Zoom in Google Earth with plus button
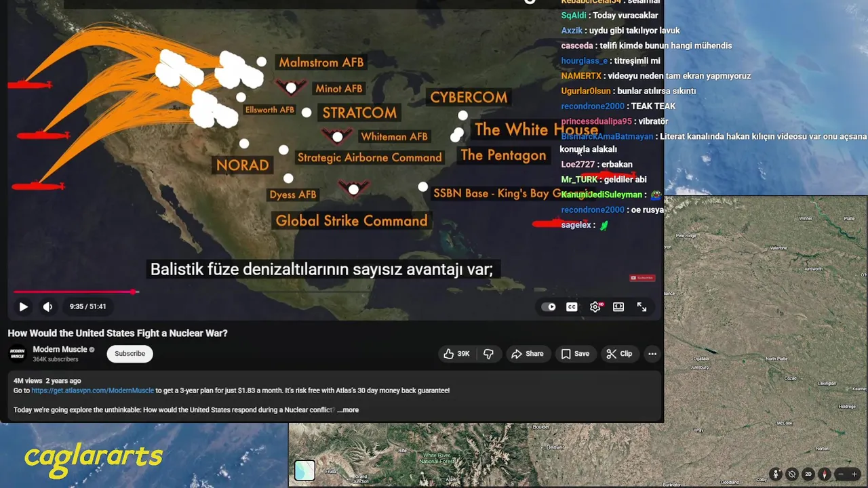The height and width of the screenshot is (488, 868). pyautogui.click(x=855, y=474)
